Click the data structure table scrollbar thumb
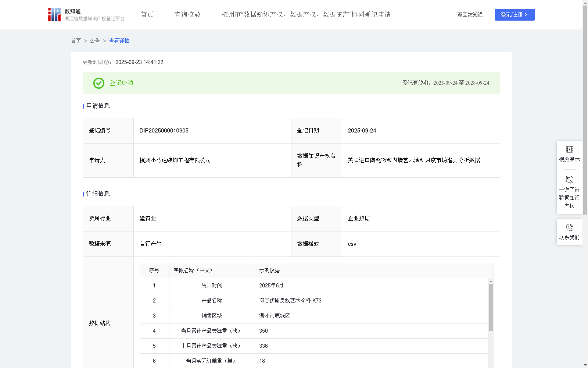This screenshot has height=368, width=588. [x=491, y=307]
